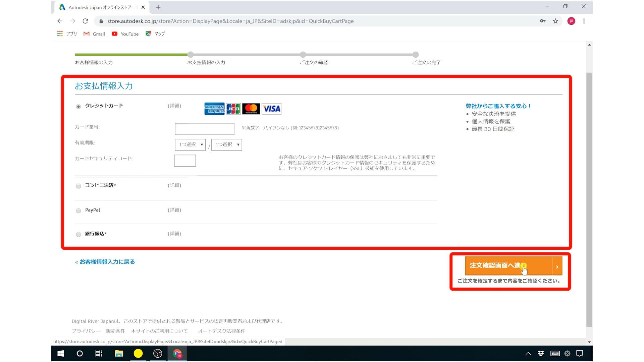
Task: Click the saved password key icon
Action: tap(543, 21)
